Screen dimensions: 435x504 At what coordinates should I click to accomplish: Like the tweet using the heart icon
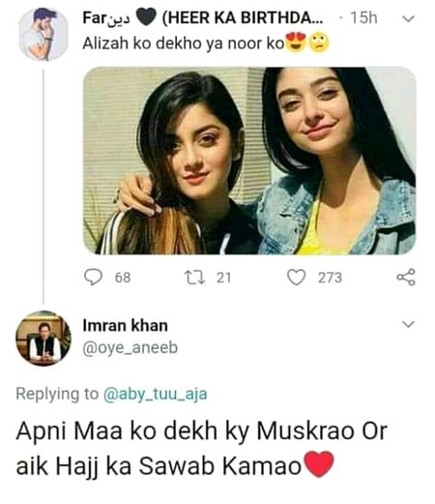[296, 278]
